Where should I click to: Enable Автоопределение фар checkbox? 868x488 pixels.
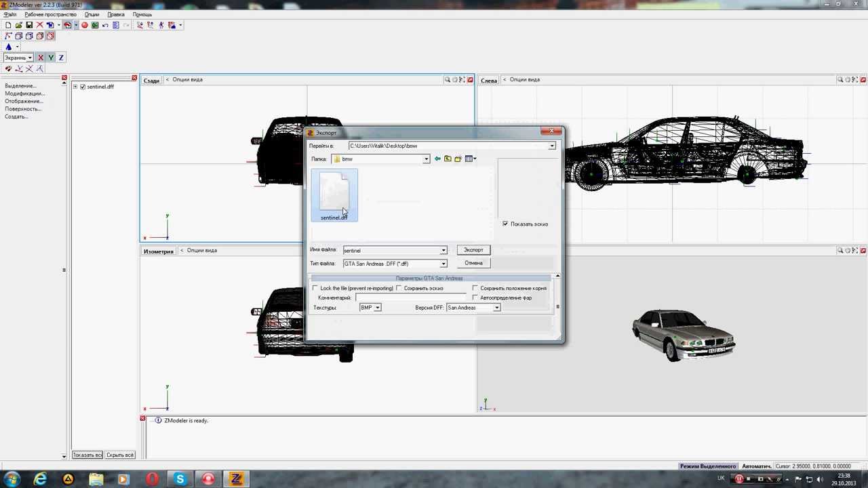pos(475,298)
